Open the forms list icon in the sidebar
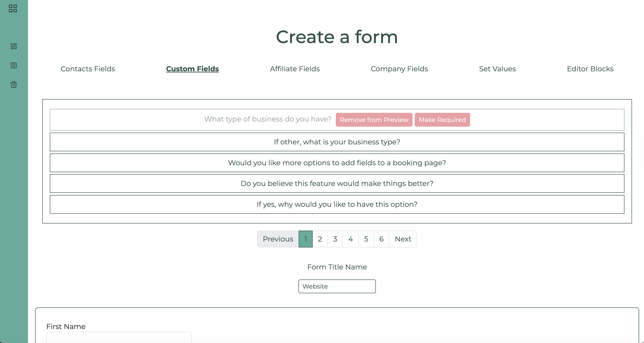 tap(14, 66)
